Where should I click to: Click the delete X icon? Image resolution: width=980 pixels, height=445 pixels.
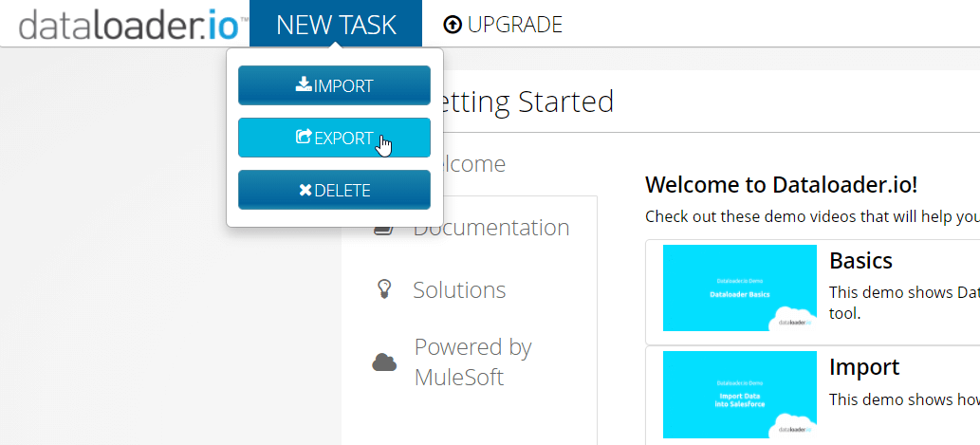tap(305, 190)
